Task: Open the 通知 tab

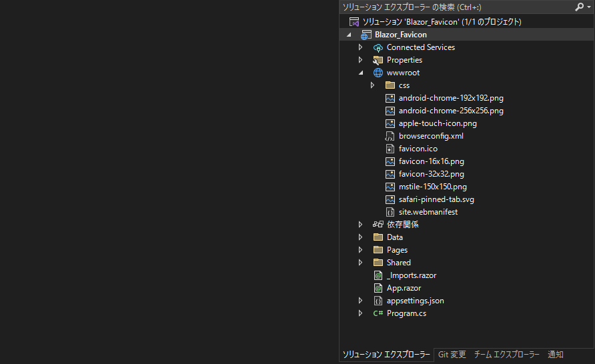Action: [x=556, y=355]
